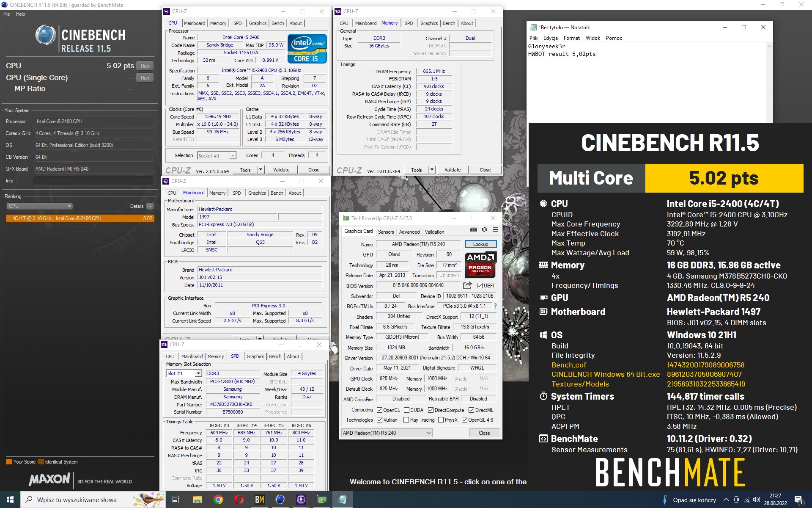Open the GPU-Z hamburger menu
Screen dimensions: 812x508
[x=495, y=230]
